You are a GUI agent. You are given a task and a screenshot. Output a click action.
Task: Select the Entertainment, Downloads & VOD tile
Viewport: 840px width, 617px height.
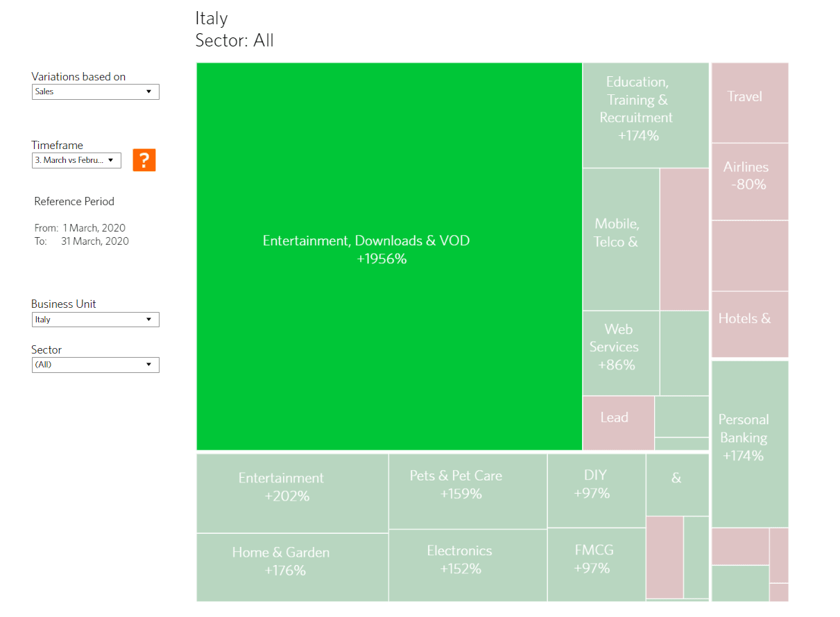pyautogui.click(x=389, y=257)
